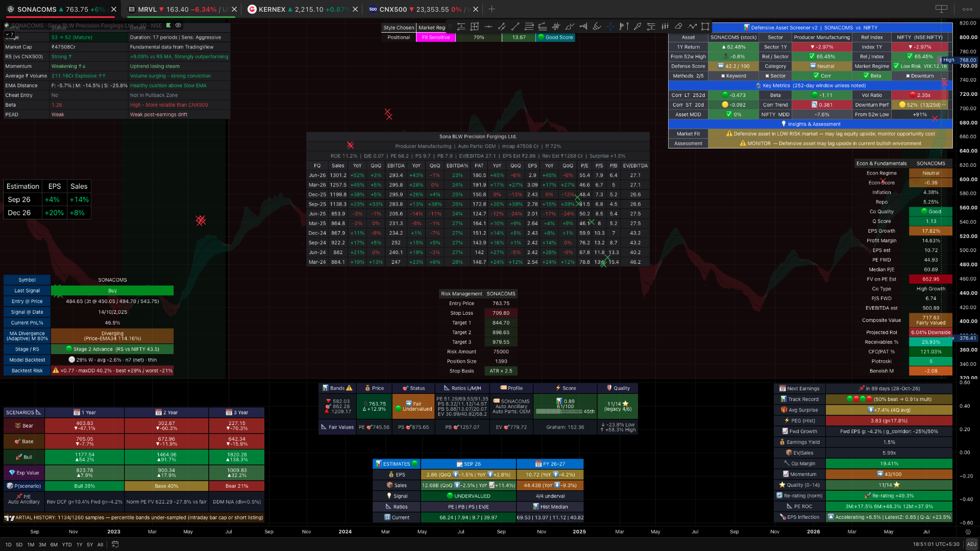Click the Bull 39% probability cell
The image size is (980, 551).
(85, 486)
